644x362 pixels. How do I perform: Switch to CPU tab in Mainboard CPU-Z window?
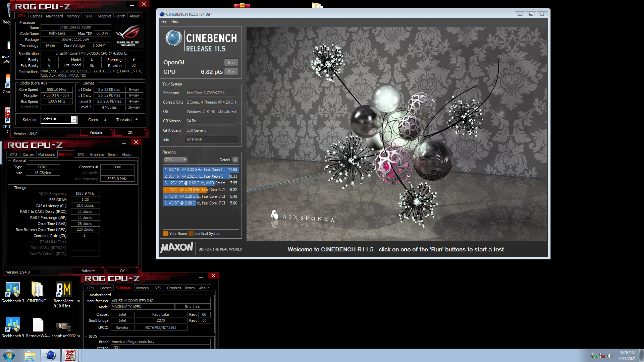click(x=91, y=288)
